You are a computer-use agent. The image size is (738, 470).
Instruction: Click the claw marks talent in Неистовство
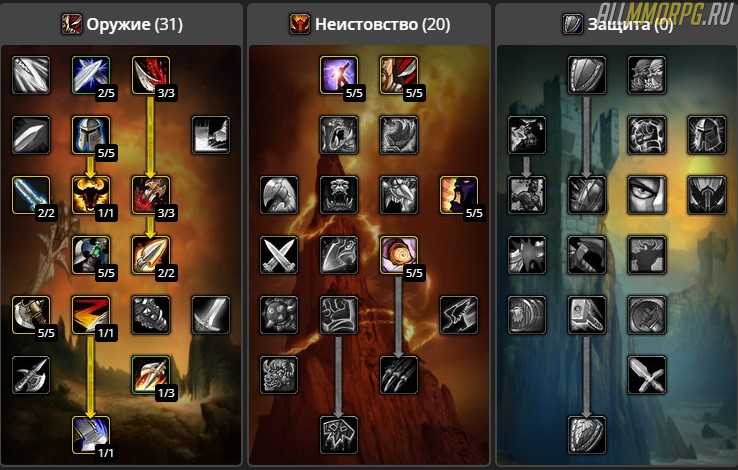point(399,375)
